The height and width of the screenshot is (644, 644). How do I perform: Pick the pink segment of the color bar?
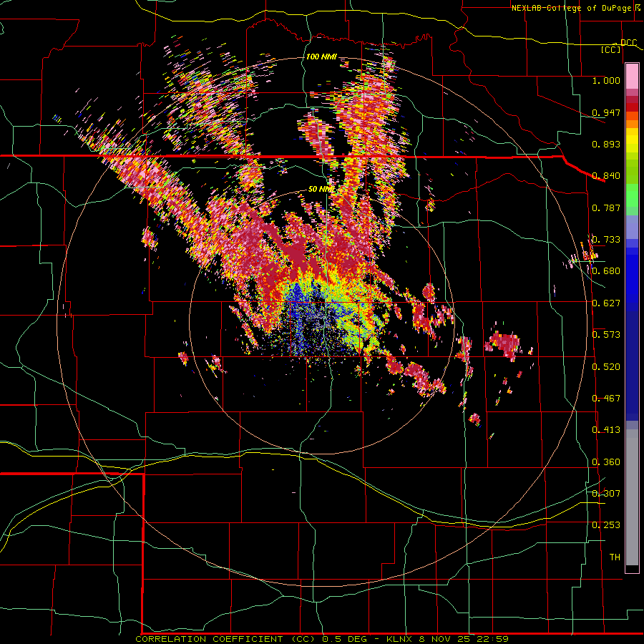tap(632, 76)
